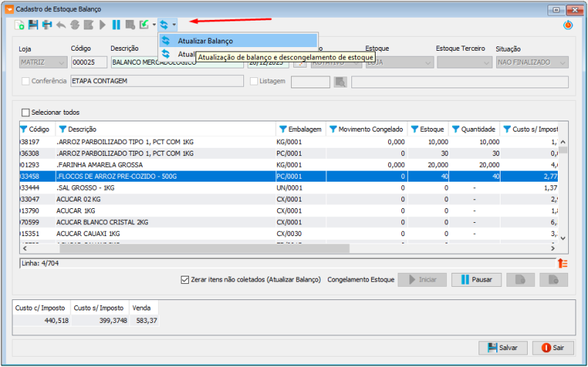Open the import icon's dropdown arrow

point(154,25)
